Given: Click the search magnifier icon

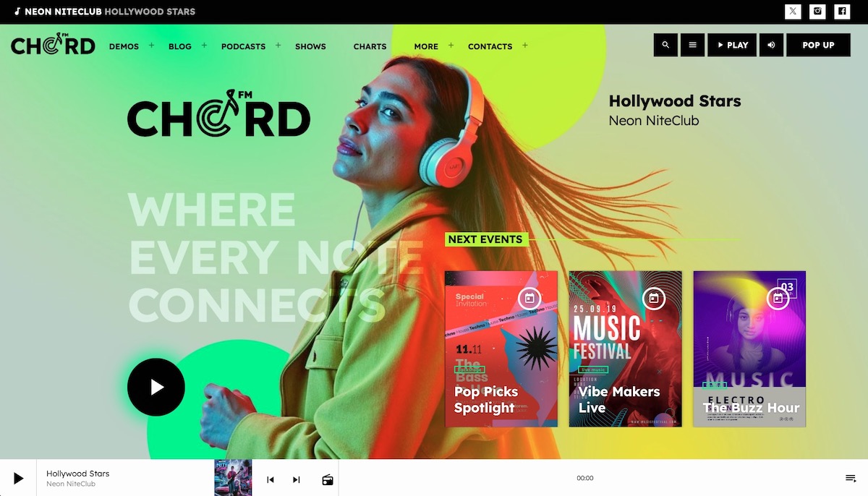Looking at the screenshot, I should 665,45.
